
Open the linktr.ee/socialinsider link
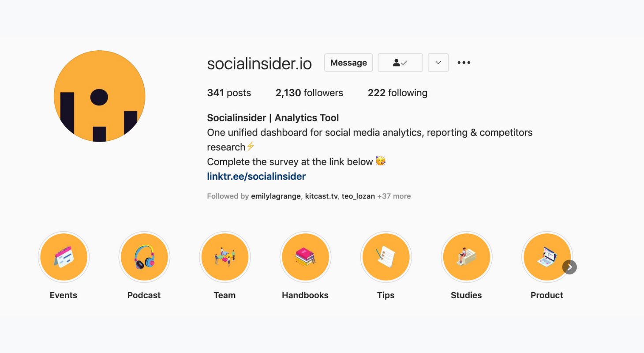[x=256, y=176]
